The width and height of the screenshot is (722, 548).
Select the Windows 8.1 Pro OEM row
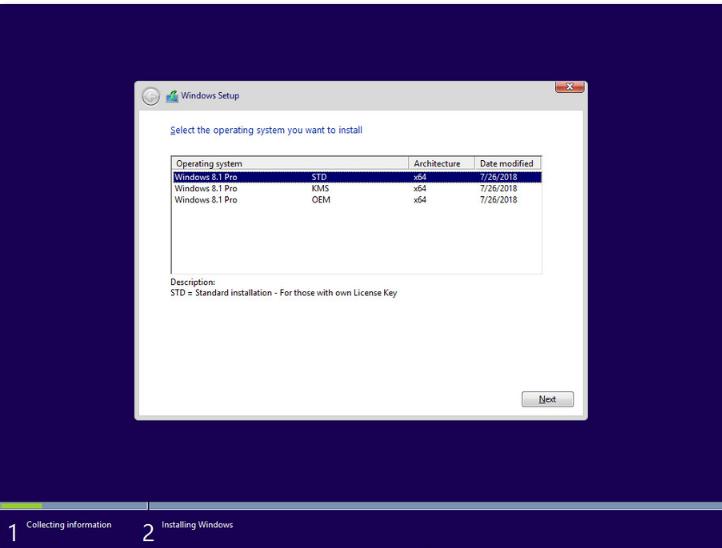357,200
